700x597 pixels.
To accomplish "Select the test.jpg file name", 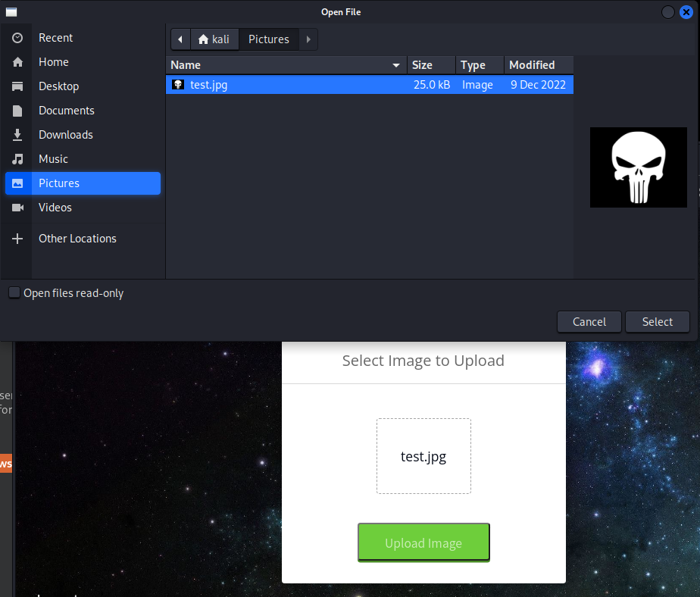I will (208, 85).
